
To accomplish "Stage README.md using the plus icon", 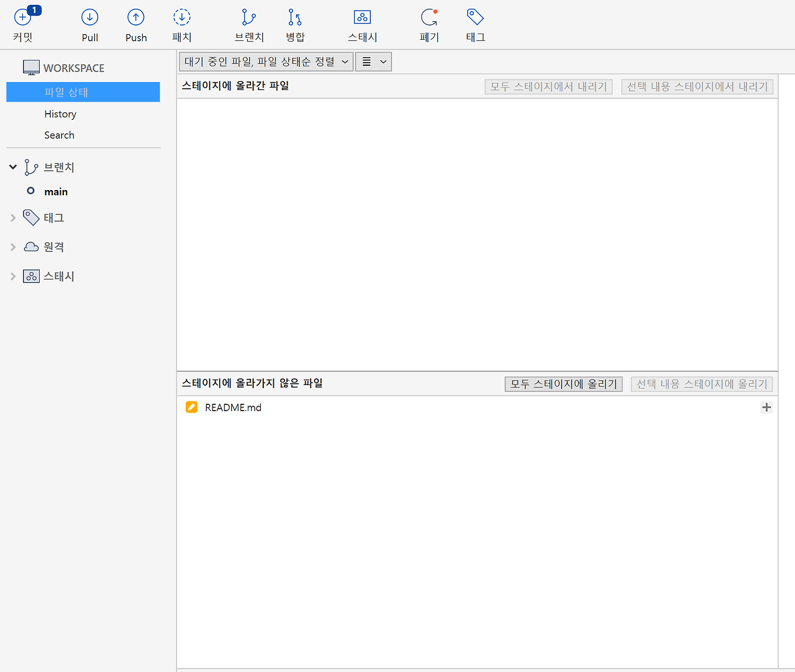I will [x=766, y=407].
